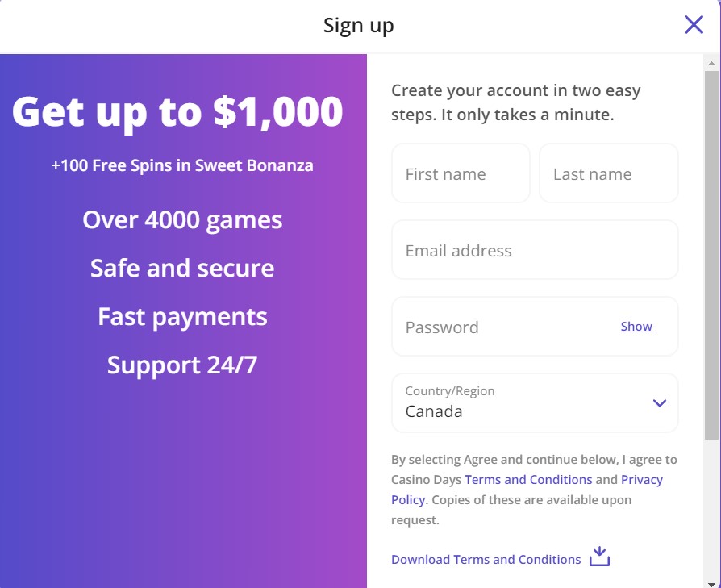Click Download Terms and Conditions link

click(x=486, y=560)
